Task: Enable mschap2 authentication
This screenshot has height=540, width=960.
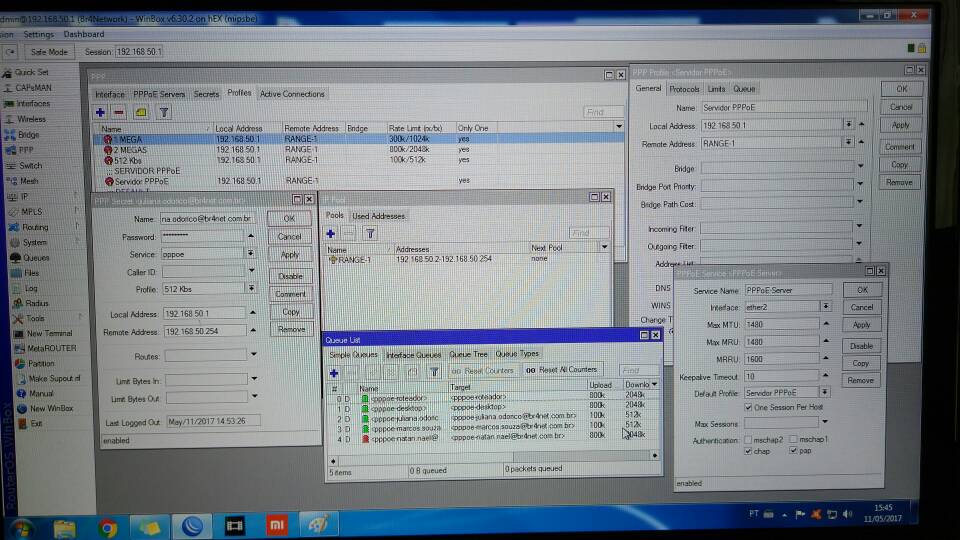Action: [748, 440]
